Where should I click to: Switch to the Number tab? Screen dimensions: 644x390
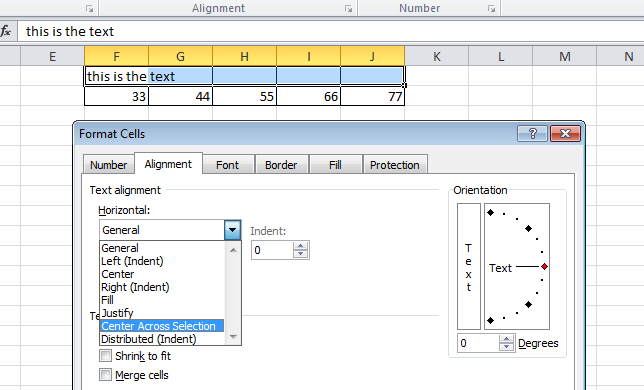(x=108, y=165)
